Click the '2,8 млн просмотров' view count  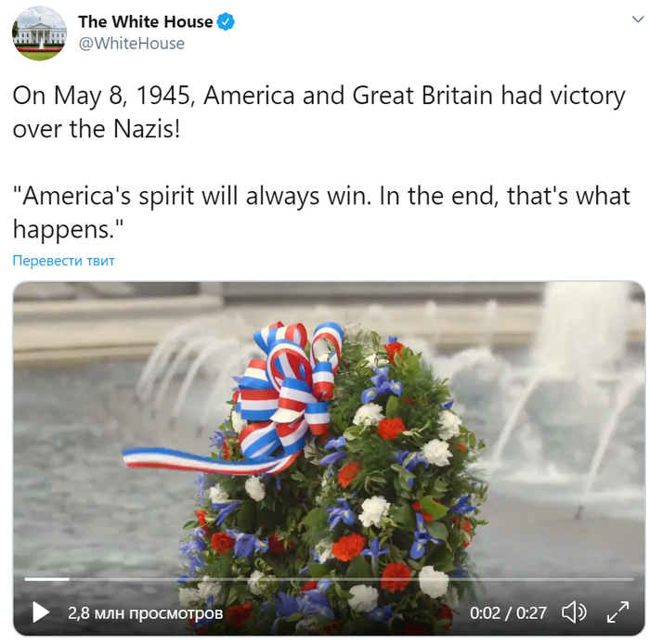click(x=146, y=613)
